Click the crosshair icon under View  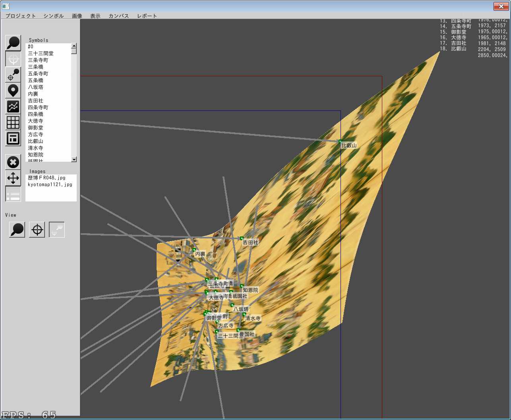click(37, 230)
